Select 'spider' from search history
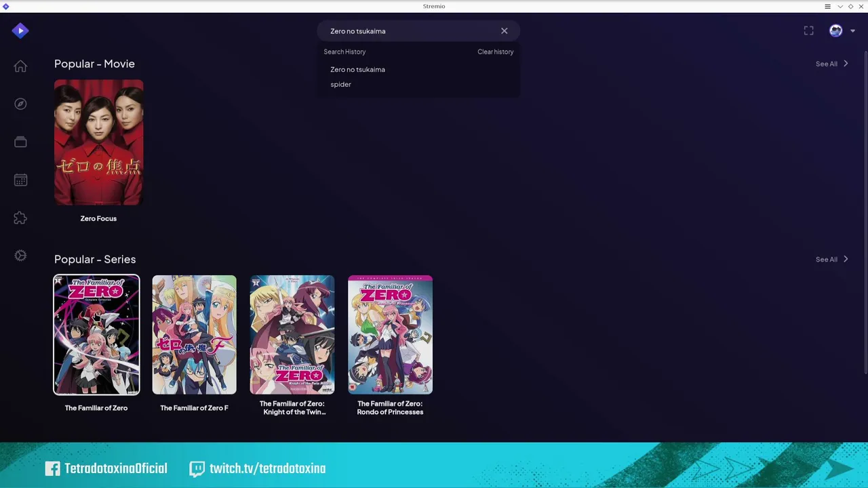This screenshot has width=868, height=488. [x=340, y=84]
